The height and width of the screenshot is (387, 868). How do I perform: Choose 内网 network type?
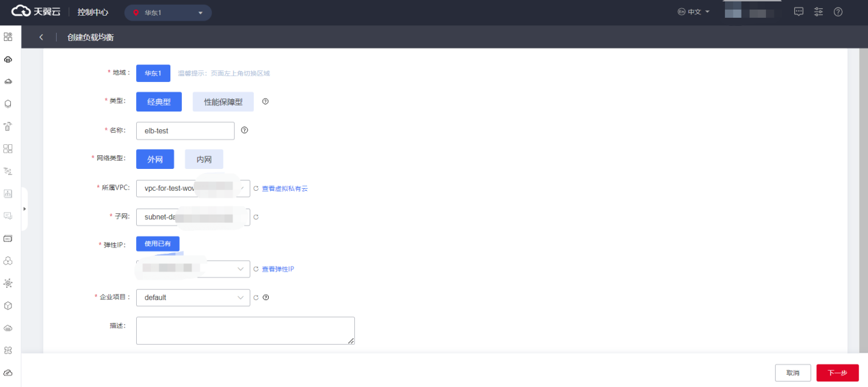pyautogui.click(x=204, y=159)
